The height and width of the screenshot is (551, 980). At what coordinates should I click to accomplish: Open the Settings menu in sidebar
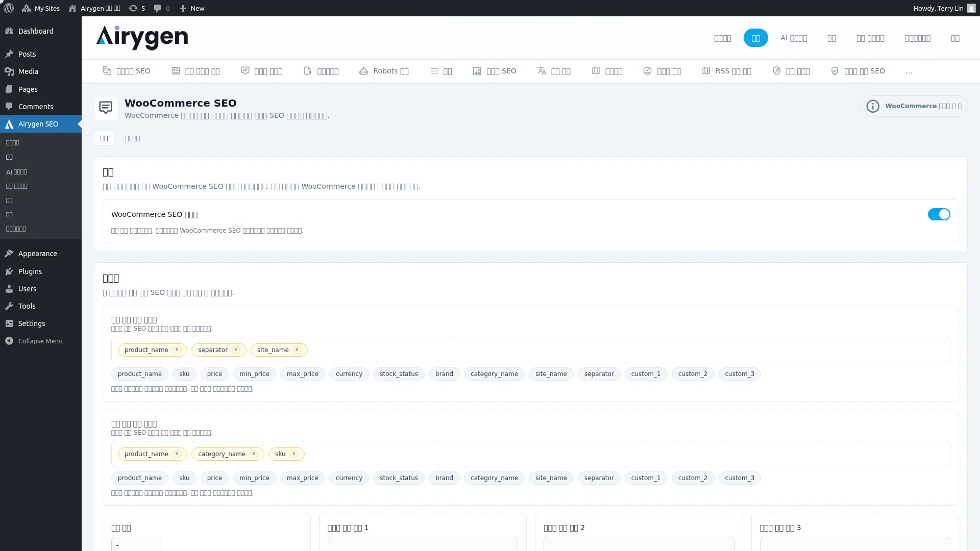[41, 323]
